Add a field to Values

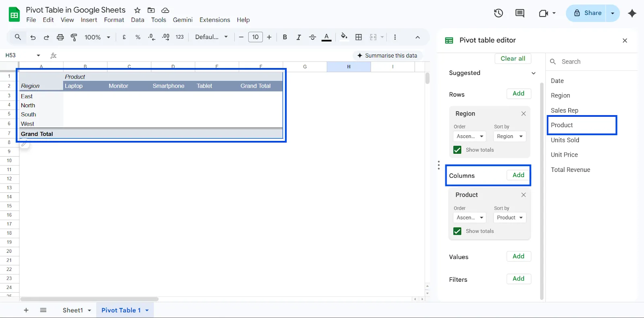click(518, 256)
